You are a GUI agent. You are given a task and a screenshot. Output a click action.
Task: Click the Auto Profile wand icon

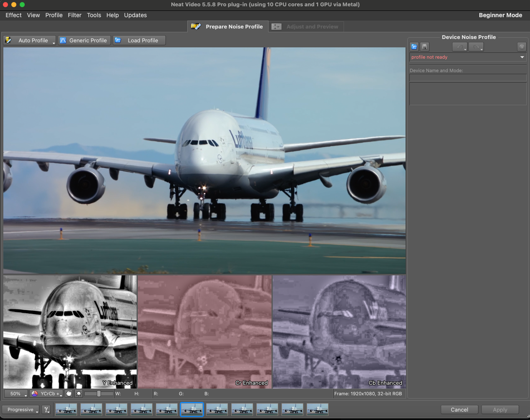click(8, 40)
